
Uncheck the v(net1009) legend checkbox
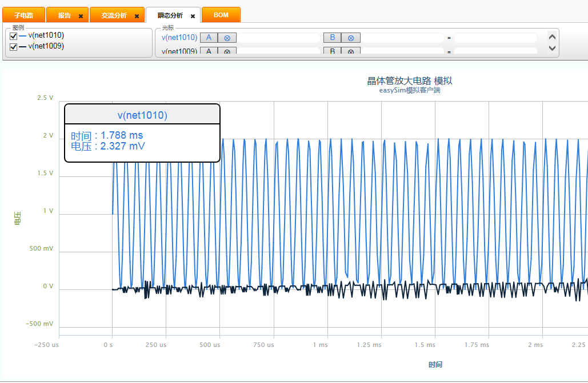coord(14,47)
